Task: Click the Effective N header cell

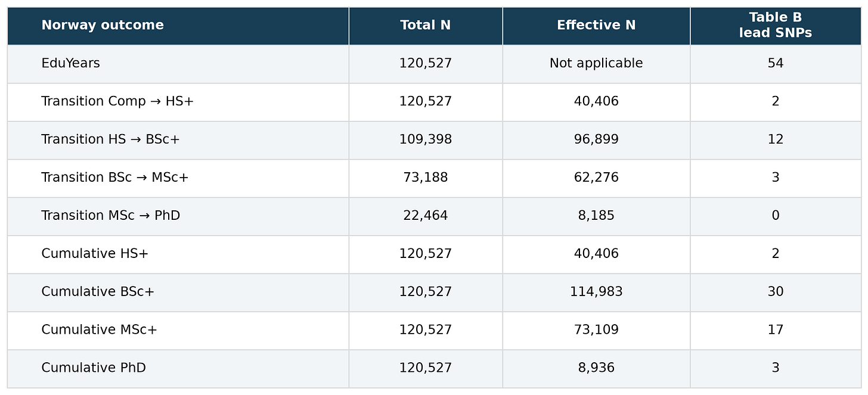Action: coord(596,25)
